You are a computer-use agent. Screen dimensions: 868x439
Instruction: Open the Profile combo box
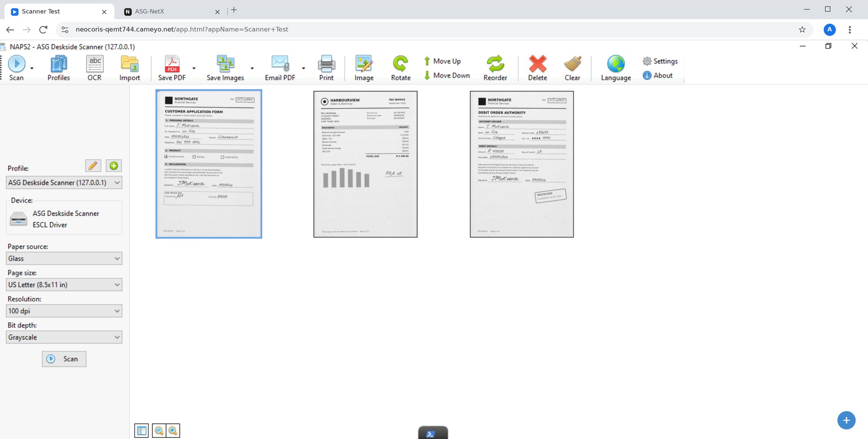[64, 183]
